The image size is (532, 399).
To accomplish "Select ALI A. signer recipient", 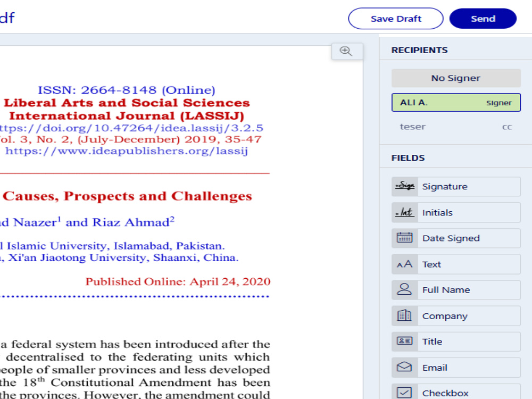I will (x=456, y=103).
